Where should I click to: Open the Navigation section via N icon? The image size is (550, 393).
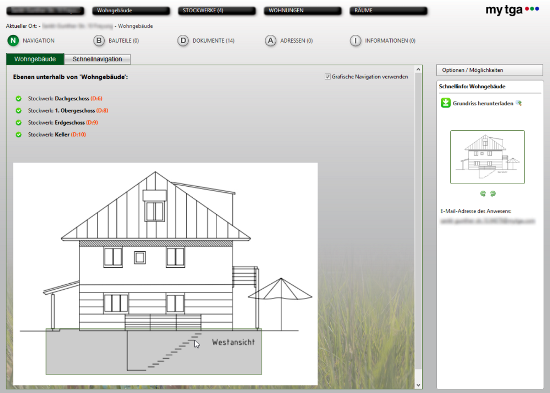pos(13,41)
